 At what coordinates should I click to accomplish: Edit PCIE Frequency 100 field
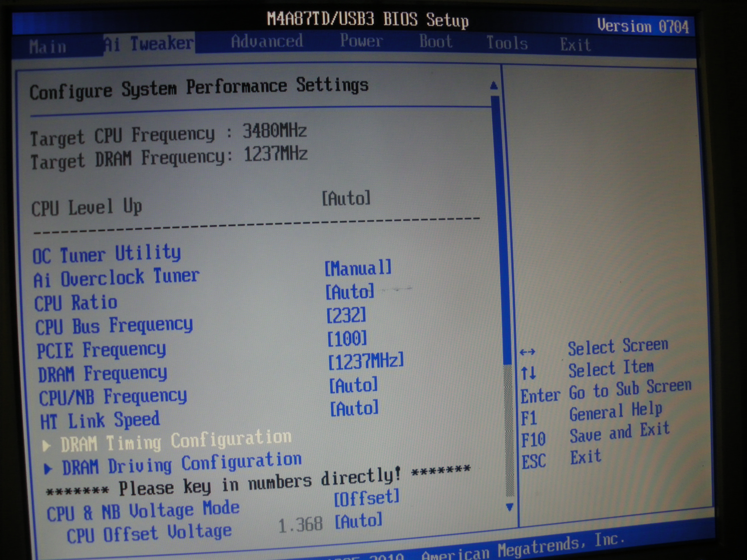pos(347,338)
